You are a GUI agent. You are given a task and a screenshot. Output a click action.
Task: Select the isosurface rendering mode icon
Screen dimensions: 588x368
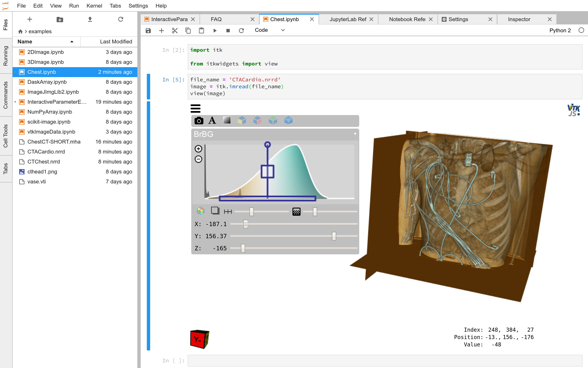click(x=289, y=120)
